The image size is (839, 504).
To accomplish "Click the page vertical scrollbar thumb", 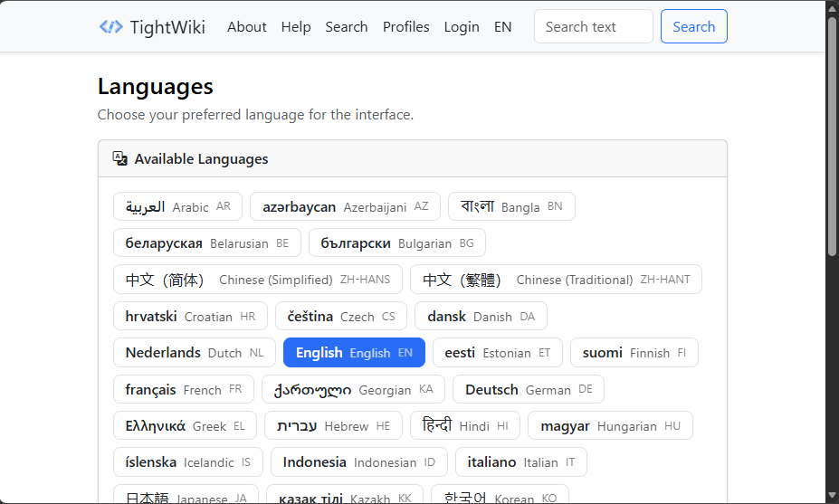I will (832, 137).
